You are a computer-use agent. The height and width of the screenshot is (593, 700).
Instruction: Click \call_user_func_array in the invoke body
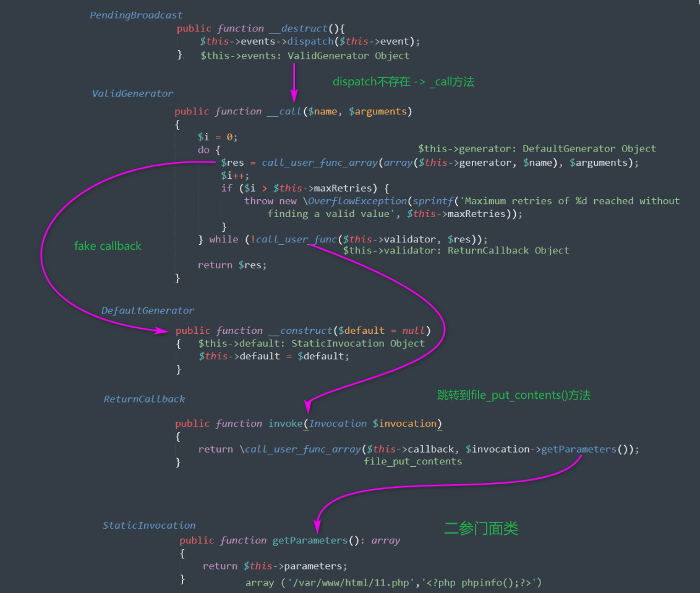pos(300,449)
